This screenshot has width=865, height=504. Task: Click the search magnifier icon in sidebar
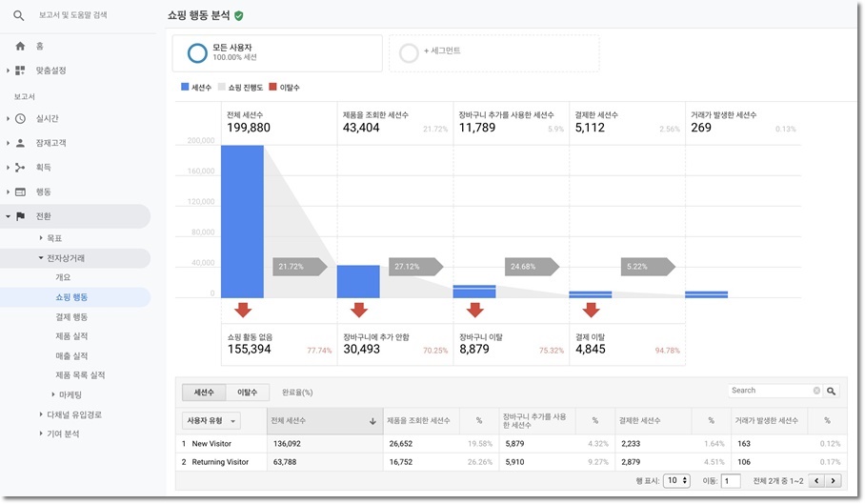[x=19, y=15]
